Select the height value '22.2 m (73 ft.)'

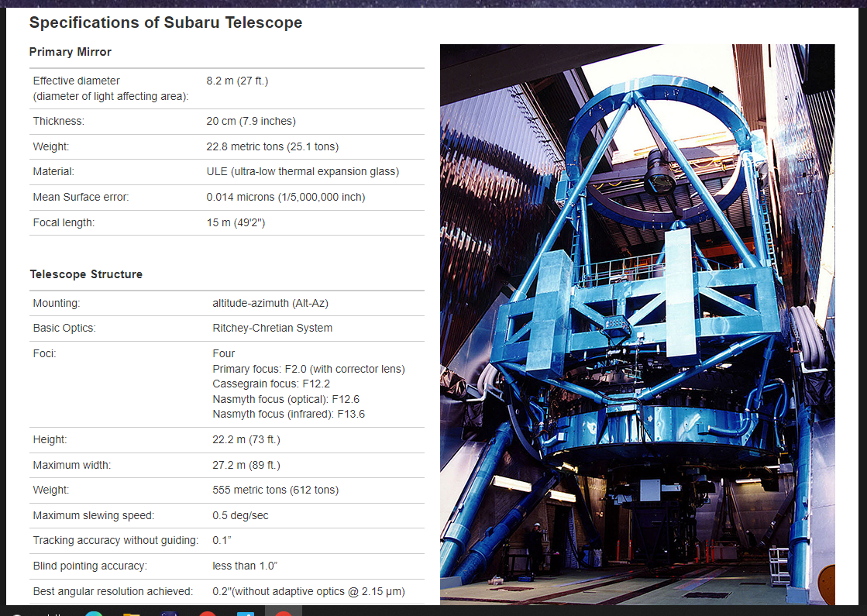coord(246,439)
